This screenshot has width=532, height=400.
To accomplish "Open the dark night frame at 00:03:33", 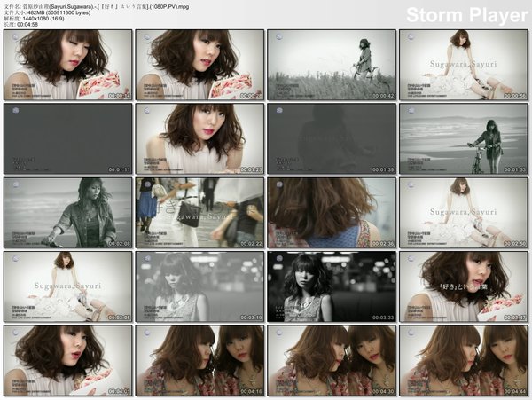I will [332, 286].
